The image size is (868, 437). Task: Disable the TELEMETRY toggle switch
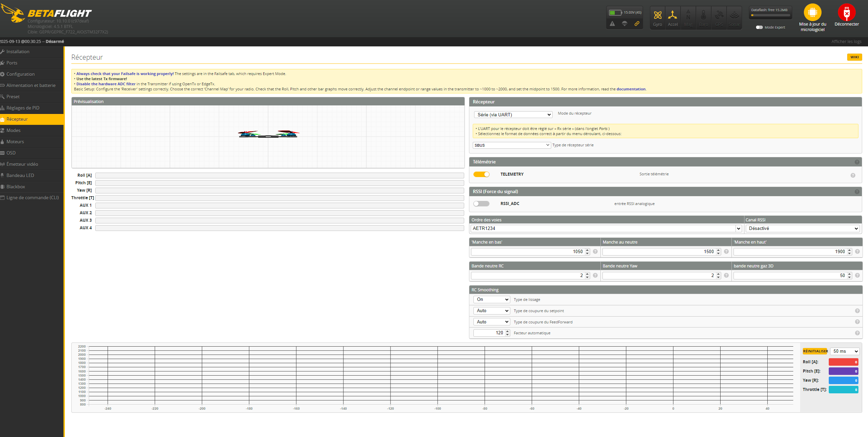click(x=481, y=174)
